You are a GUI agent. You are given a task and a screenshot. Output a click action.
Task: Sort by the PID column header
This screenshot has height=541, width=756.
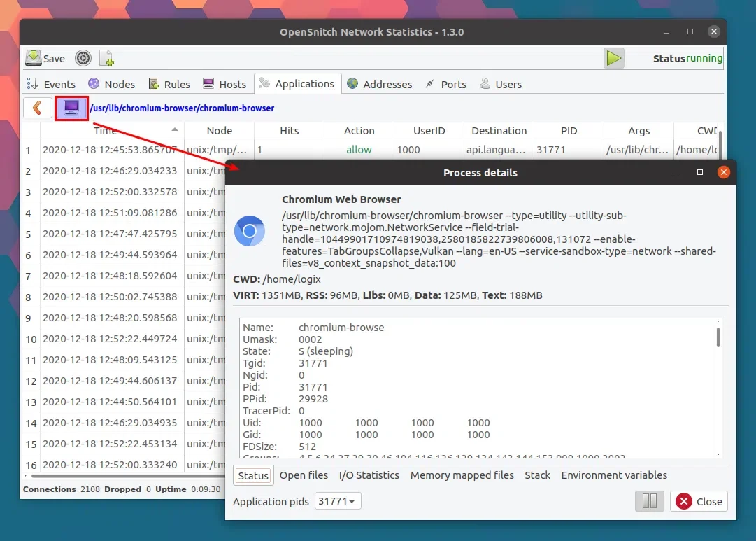pos(569,130)
